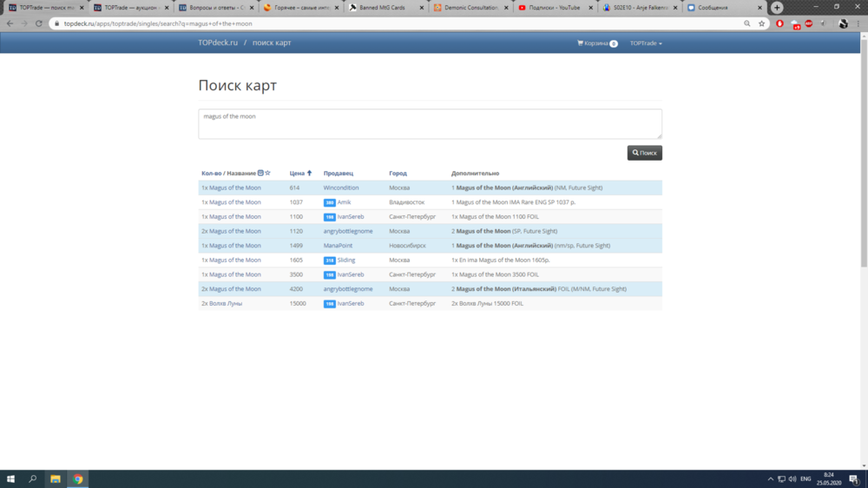This screenshot has width=868, height=488.
Task: Click the star icon beside the Название header
Action: (268, 173)
